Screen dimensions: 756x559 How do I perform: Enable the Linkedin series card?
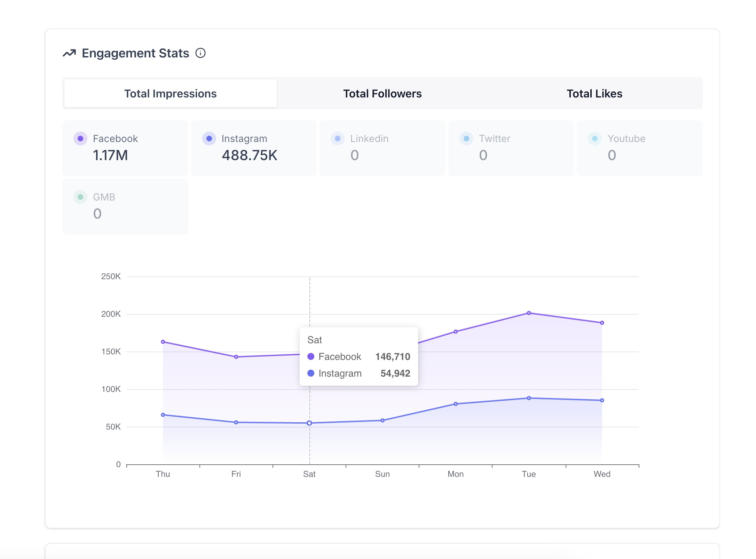click(x=382, y=148)
